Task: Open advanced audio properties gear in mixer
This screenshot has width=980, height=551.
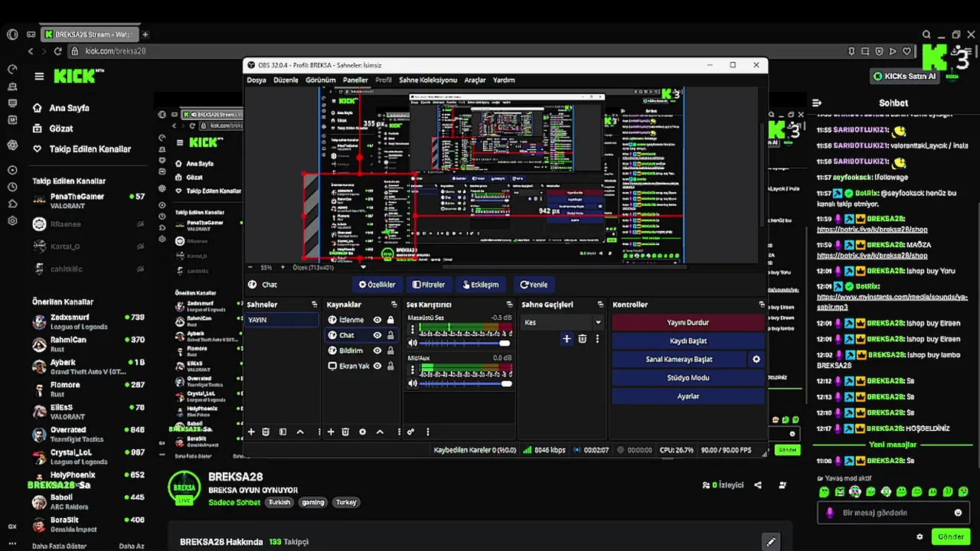Action: 411,432
